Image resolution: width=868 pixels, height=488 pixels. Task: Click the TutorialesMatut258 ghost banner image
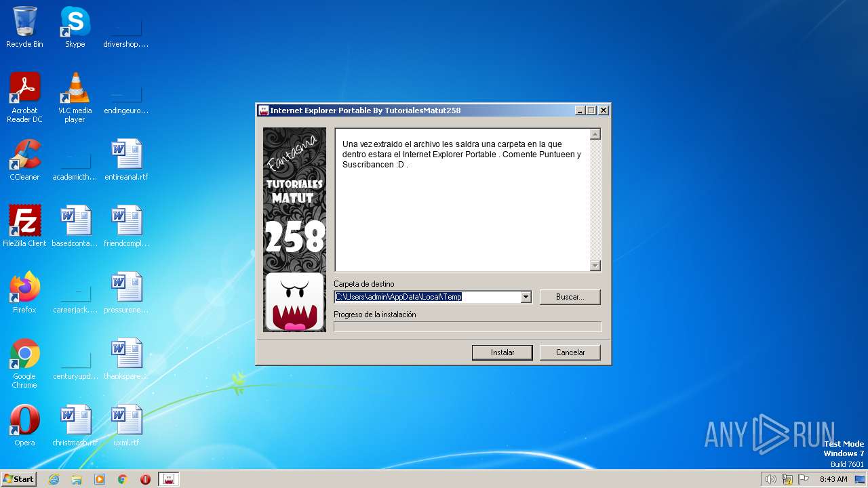[x=294, y=230]
